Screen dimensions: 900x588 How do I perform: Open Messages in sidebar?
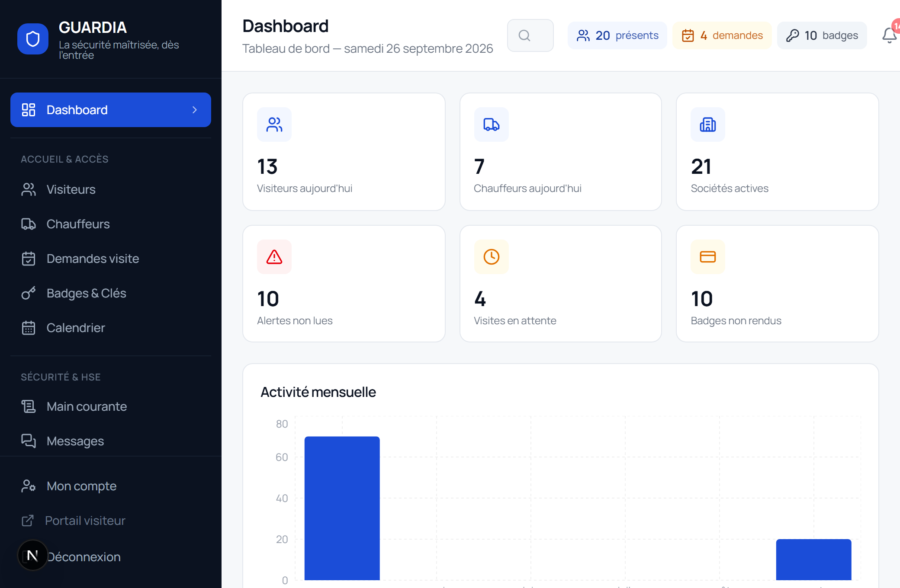(x=111, y=441)
